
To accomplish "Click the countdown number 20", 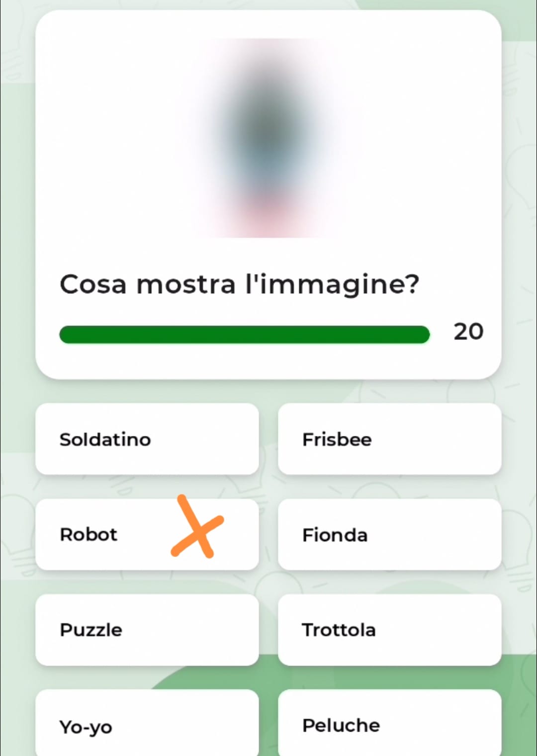I will [x=468, y=332].
